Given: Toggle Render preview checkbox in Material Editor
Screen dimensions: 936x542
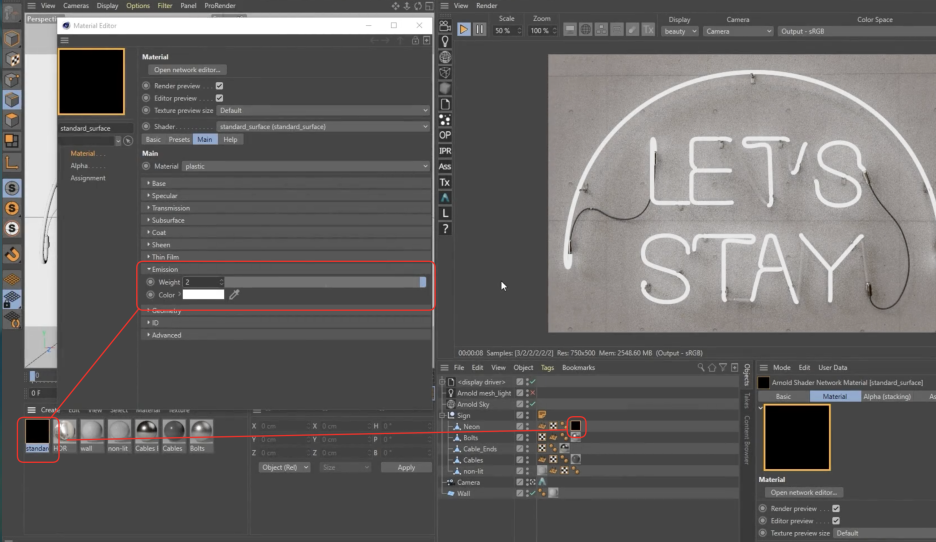Looking at the screenshot, I should click(219, 86).
